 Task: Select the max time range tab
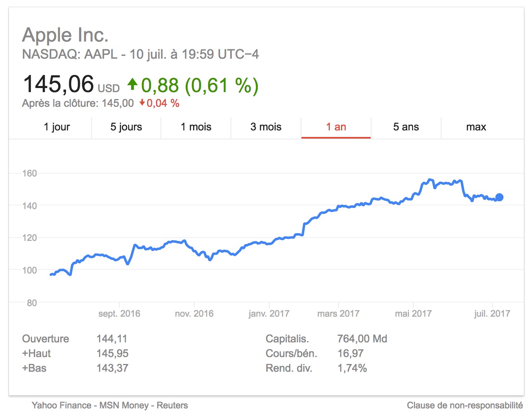(x=476, y=127)
